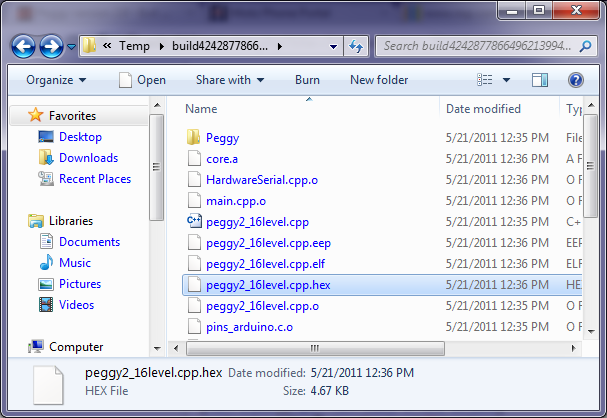Open the view options dropdown arrow
The width and height of the screenshot is (607, 418).
[x=507, y=80]
